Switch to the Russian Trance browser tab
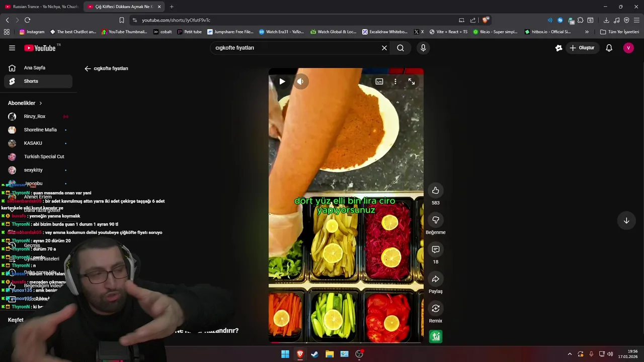 coord(41,7)
